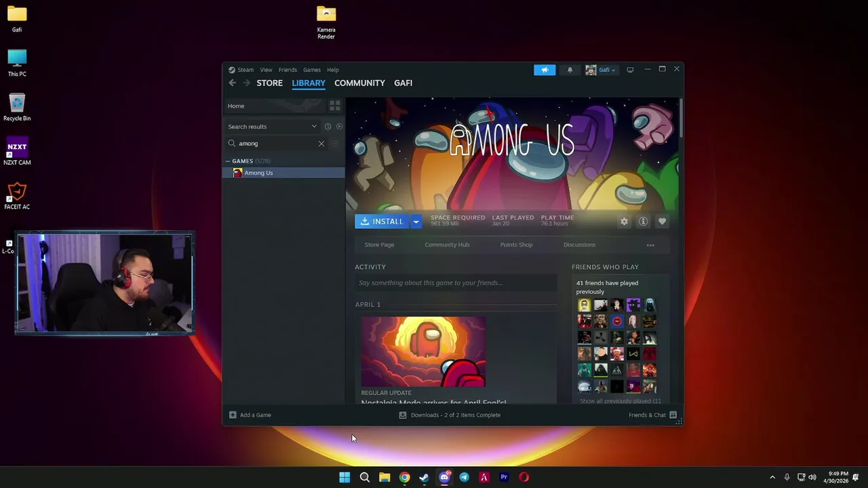
Task: Switch to the COMMUNITY tab
Action: click(x=359, y=83)
